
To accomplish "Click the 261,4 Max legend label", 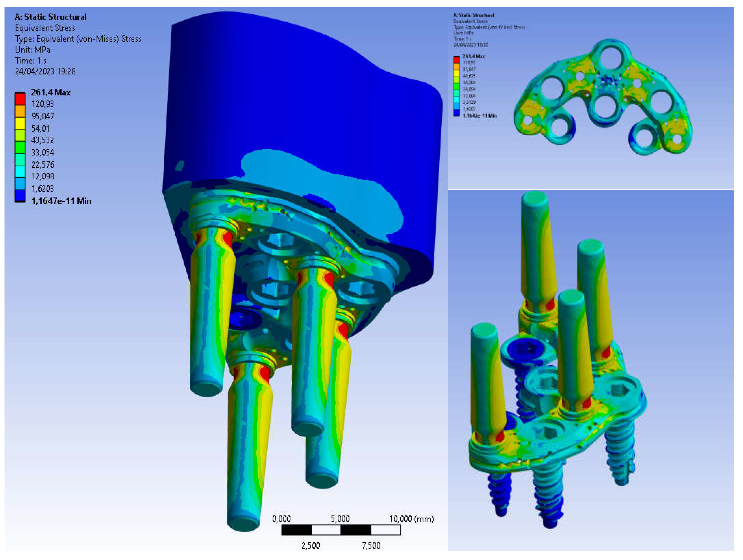I will (50, 92).
